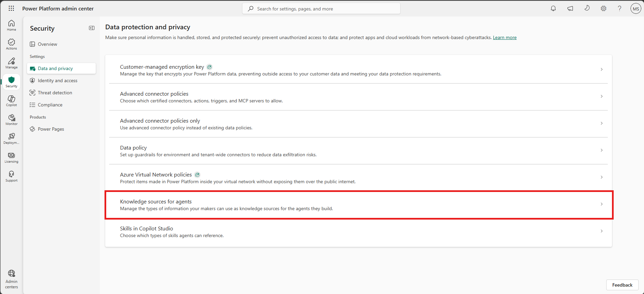
Task: Open the MS account avatar
Action: click(x=636, y=8)
